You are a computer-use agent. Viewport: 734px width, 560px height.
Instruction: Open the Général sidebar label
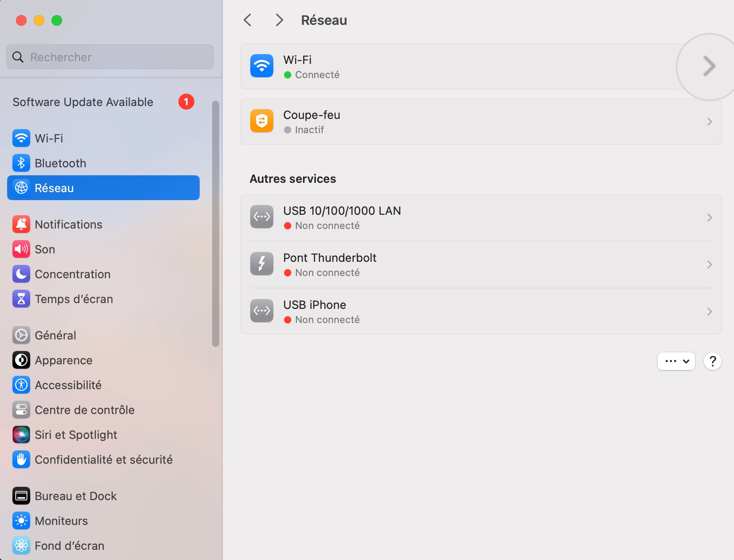(x=55, y=335)
